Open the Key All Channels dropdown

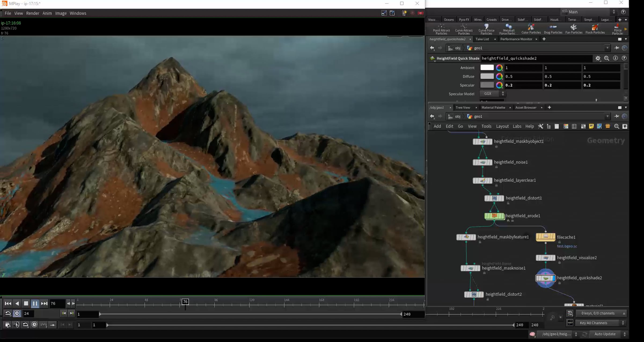(x=601, y=323)
